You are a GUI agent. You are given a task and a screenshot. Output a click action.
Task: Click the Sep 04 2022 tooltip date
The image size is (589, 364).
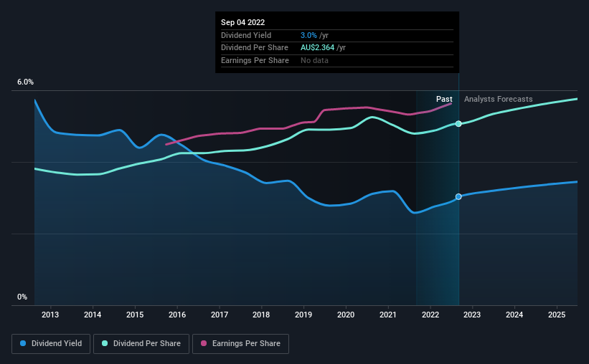[242, 22]
